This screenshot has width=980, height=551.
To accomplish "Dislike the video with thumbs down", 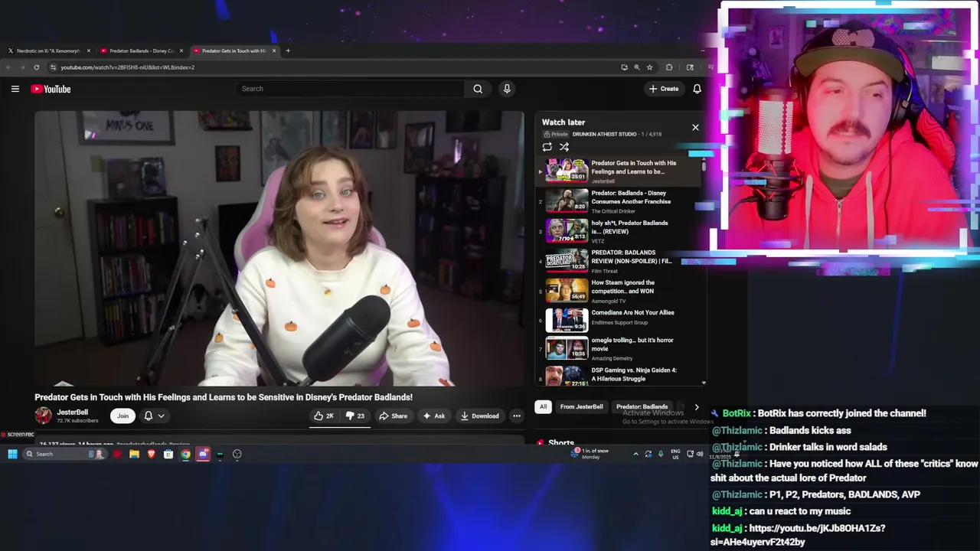I will pyautogui.click(x=355, y=416).
